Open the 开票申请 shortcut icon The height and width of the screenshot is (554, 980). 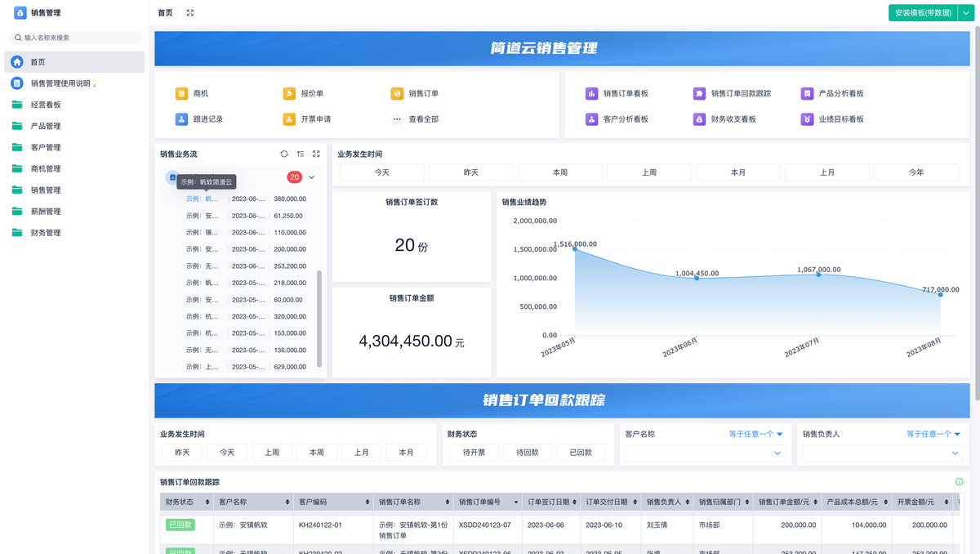coord(289,118)
